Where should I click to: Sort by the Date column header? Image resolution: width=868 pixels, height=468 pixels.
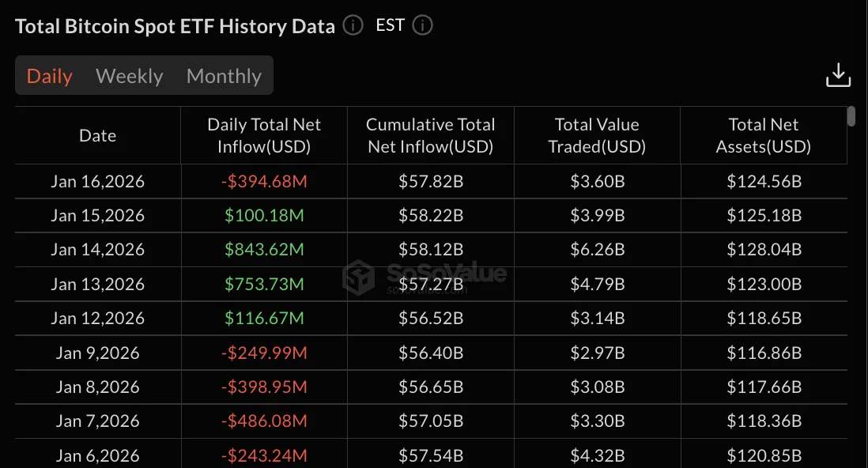97,135
